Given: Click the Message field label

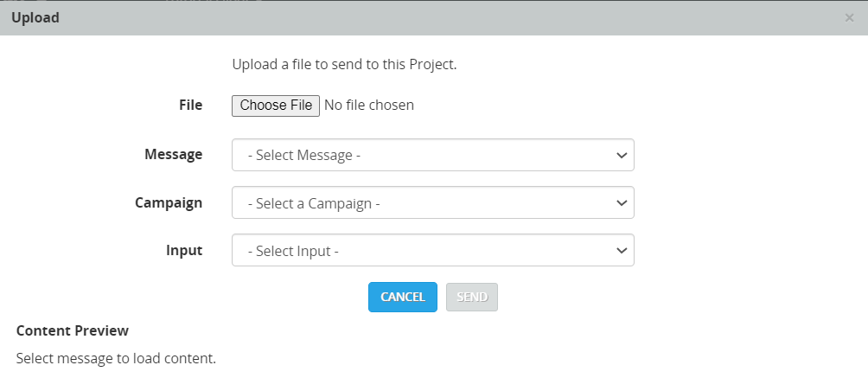Looking at the screenshot, I should (174, 155).
